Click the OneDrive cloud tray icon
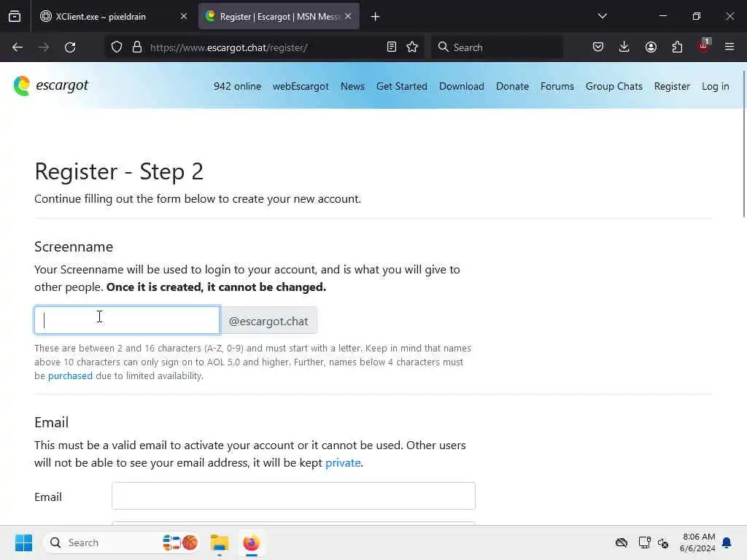Viewport: 747px width, 560px height. (x=622, y=542)
